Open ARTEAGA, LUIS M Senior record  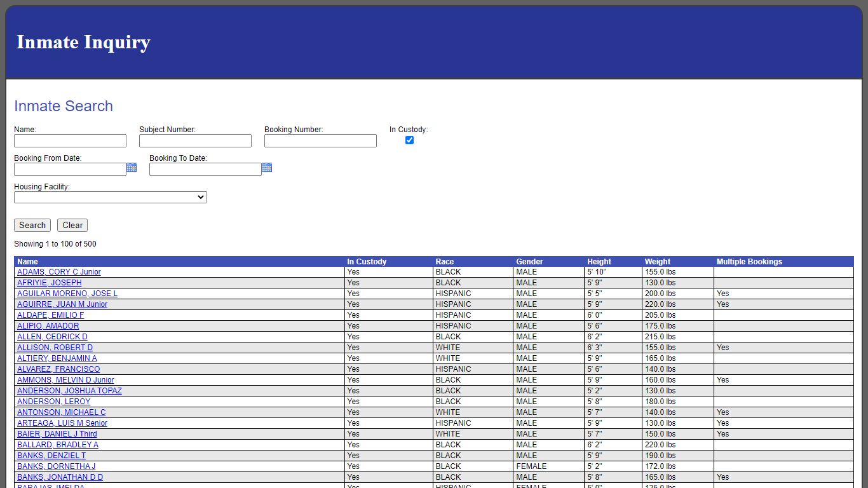pos(62,423)
